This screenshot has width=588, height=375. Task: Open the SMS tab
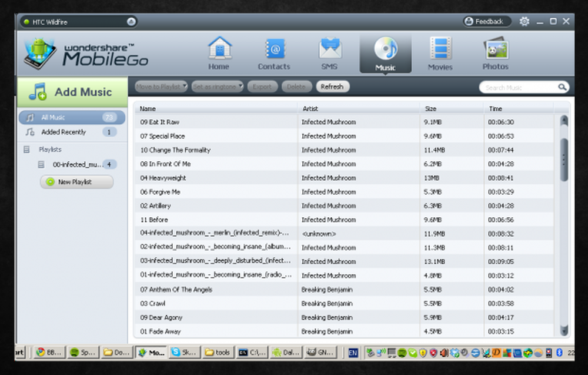pos(329,54)
